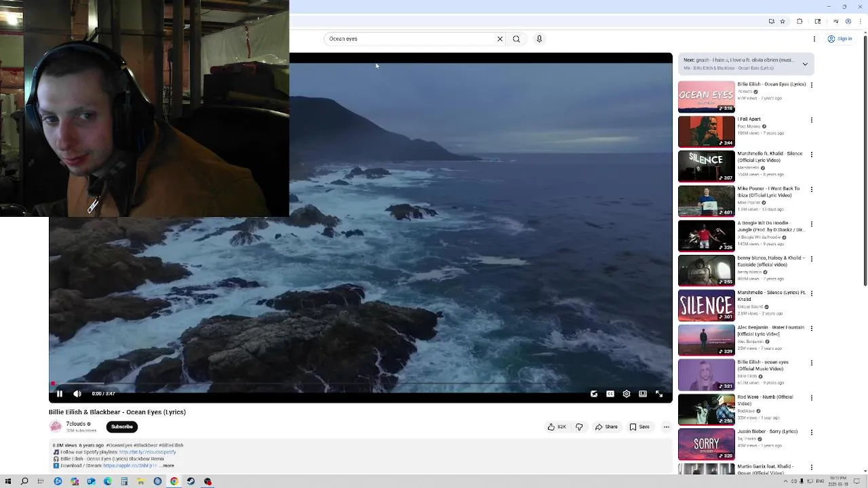868x488 pixels.
Task: Open more actions menu beside Save
Action: (x=667, y=427)
